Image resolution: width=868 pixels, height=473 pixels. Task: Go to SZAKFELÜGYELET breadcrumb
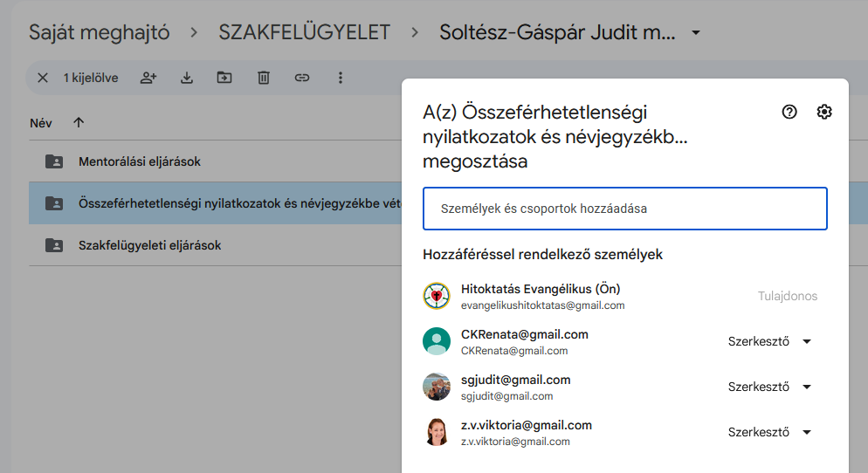[x=305, y=32]
